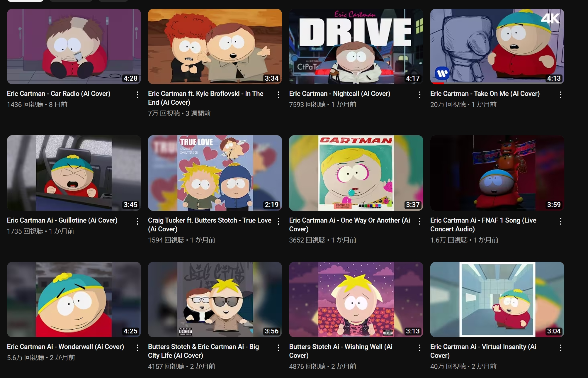Play the True Love video thumbnail

[x=215, y=173]
